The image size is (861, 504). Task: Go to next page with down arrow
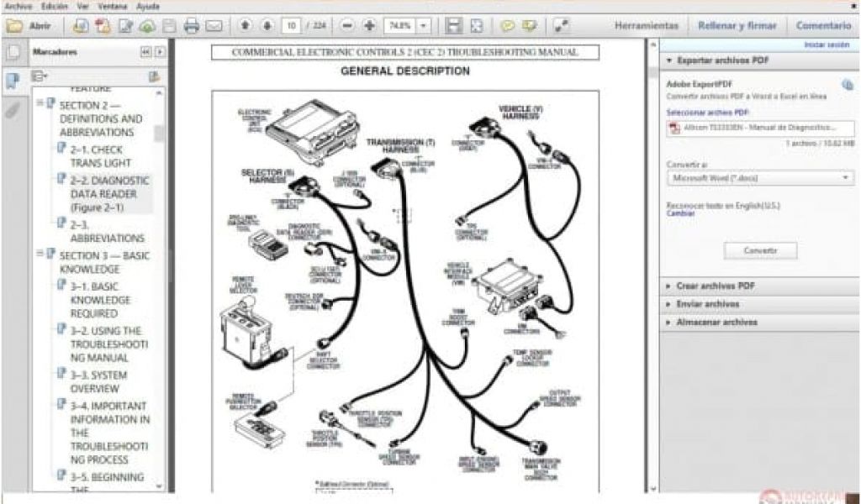click(x=267, y=26)
